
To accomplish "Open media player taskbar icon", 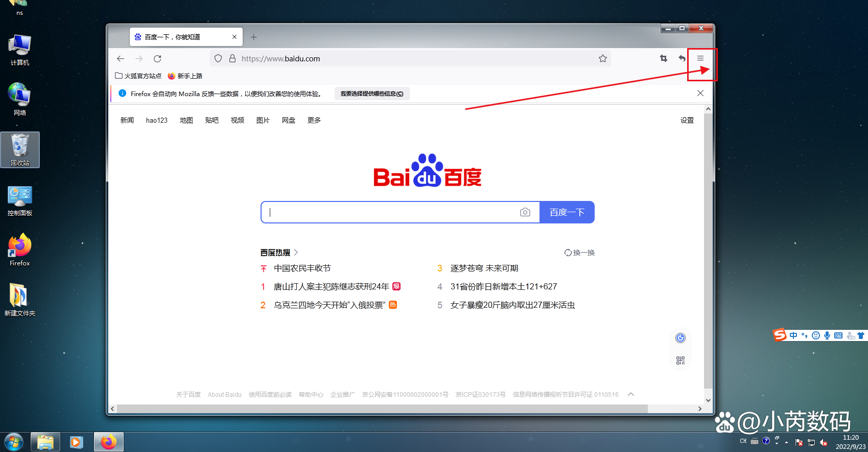I will [x=77, y=442].
